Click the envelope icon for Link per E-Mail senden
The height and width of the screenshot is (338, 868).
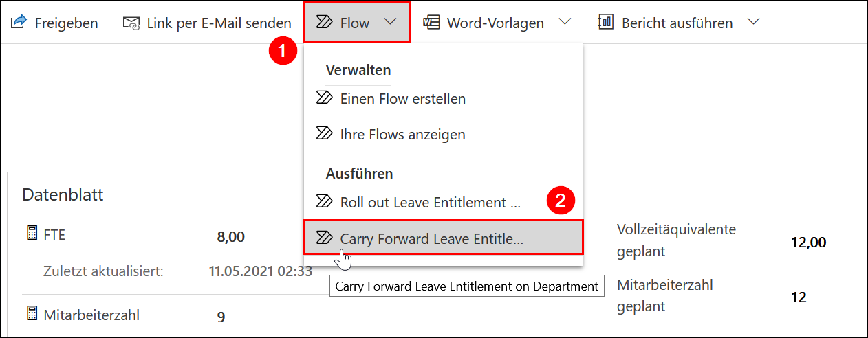tap(131, 23)
